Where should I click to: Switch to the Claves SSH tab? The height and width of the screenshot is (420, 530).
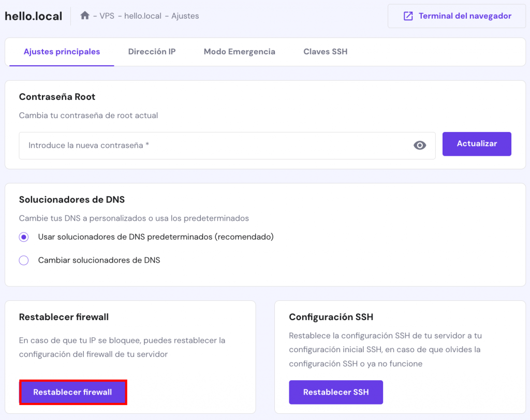coord(325,52)
